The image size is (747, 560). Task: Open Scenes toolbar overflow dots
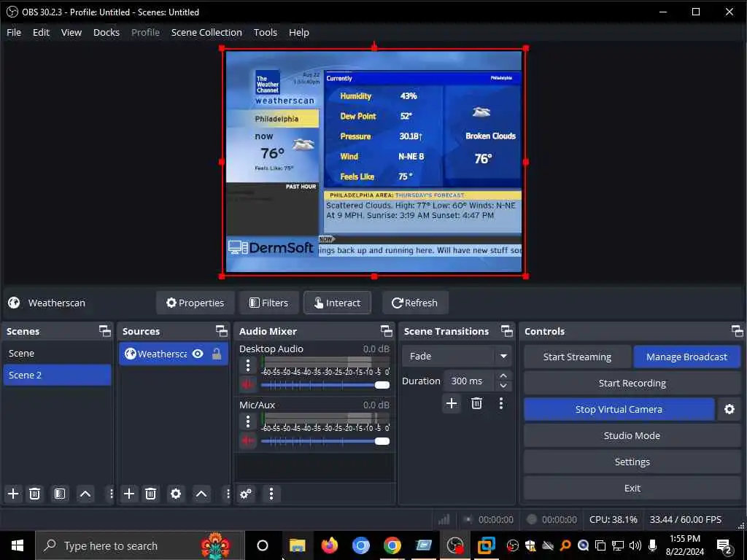pyautogui.click(x=111, y=494)
